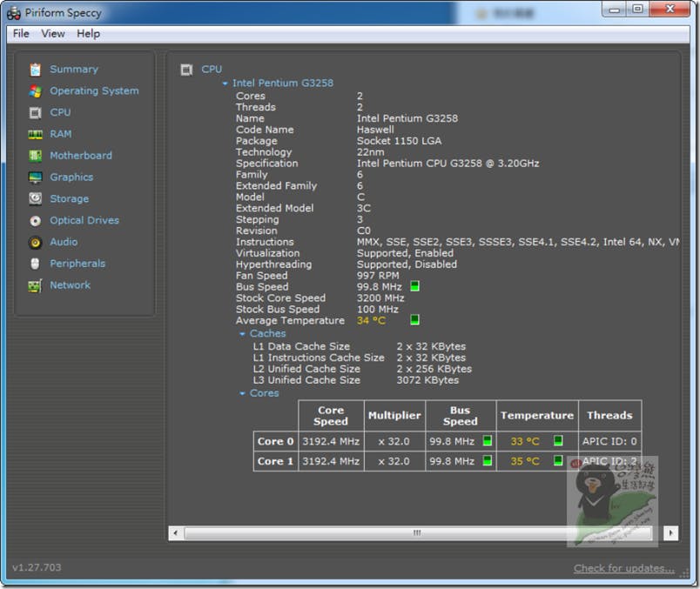This screenshot has width=700, height=589.
Task: Click the Instructions row value text
Action: [518, 242]
